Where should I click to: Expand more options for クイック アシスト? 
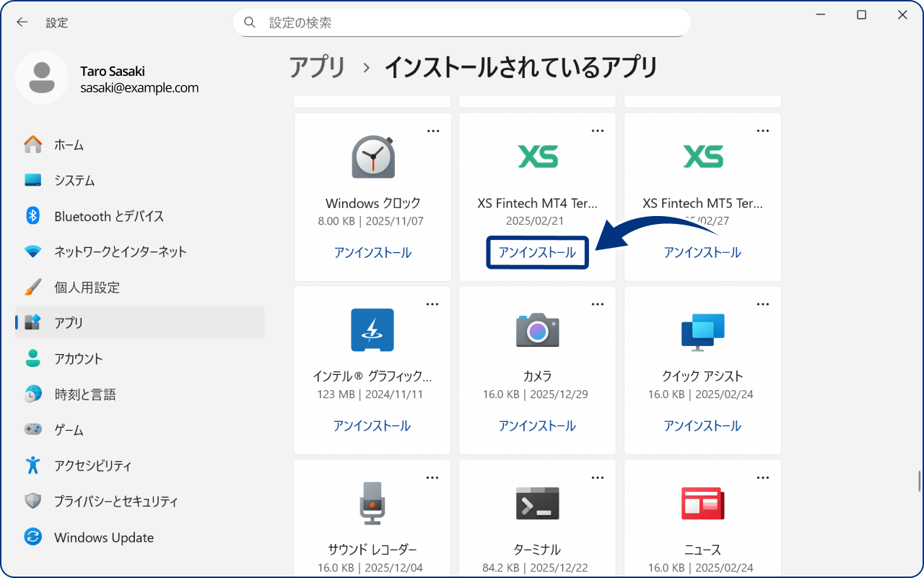click(762, 304)
